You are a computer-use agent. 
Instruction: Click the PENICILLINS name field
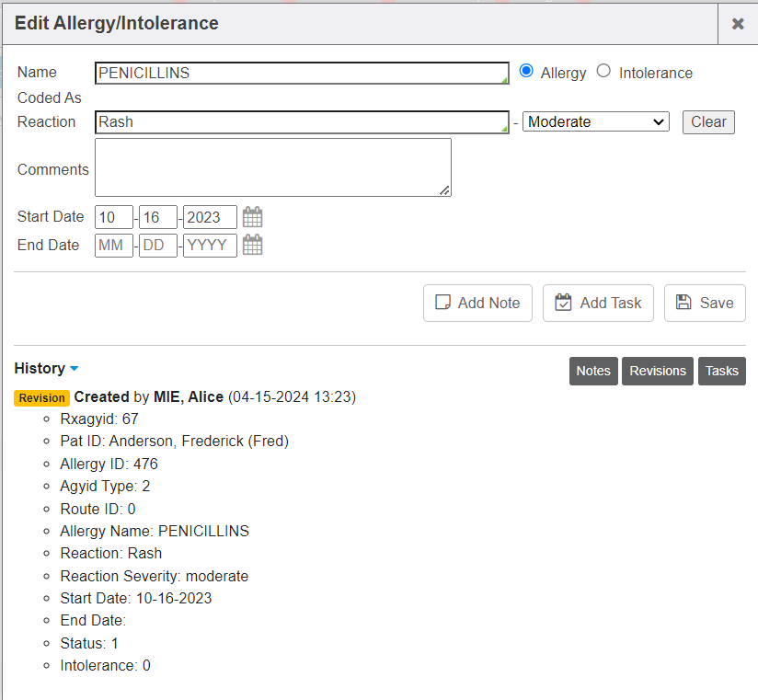301,73
